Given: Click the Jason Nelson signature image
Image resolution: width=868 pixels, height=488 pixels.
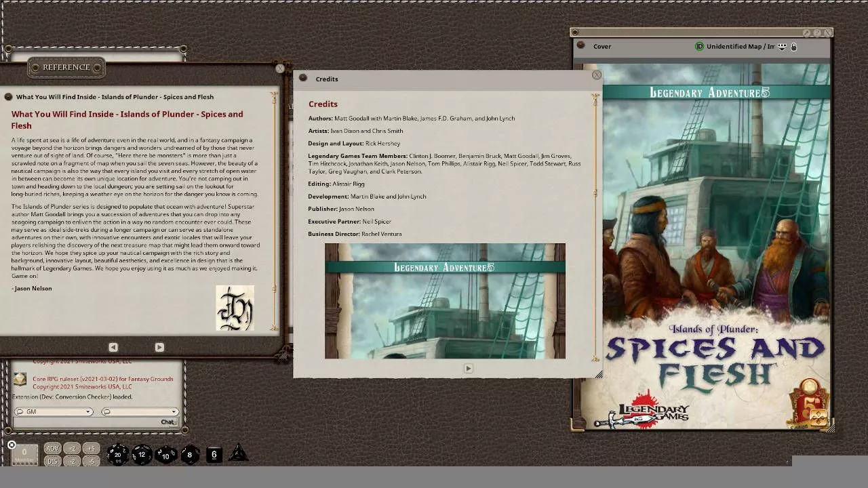Looking at the screenshot, I should tap(235, 308).
